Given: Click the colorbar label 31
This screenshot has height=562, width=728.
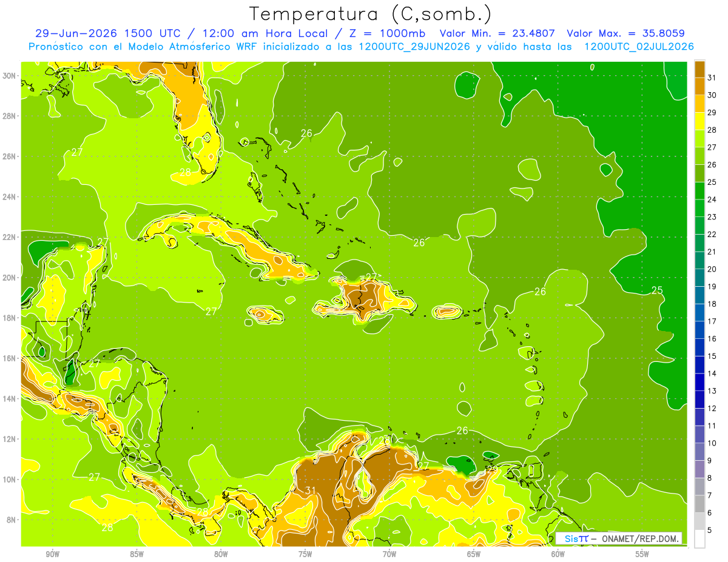Looking at the screenshot, I should (712, 77).
